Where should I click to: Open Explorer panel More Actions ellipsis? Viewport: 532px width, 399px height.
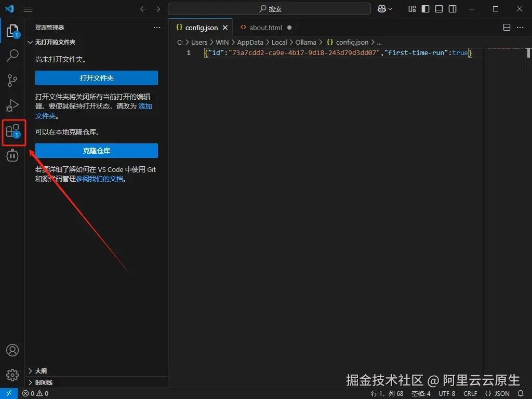point(157,28)
